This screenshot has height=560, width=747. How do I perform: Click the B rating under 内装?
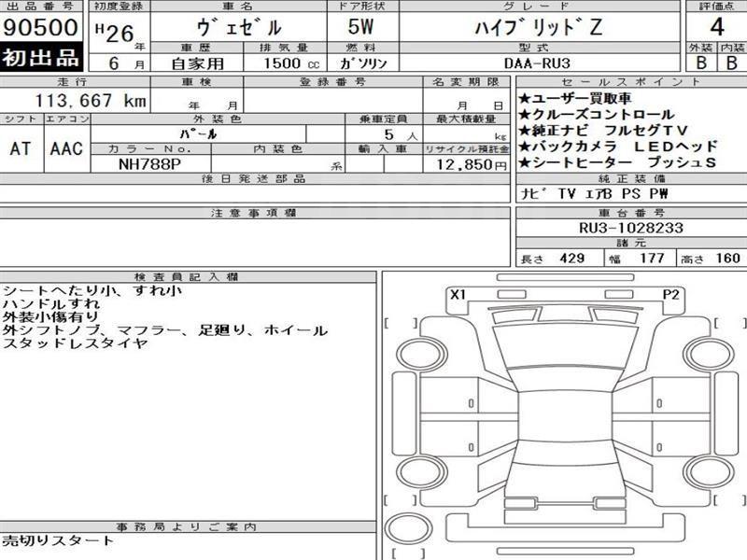pos(731,63)
